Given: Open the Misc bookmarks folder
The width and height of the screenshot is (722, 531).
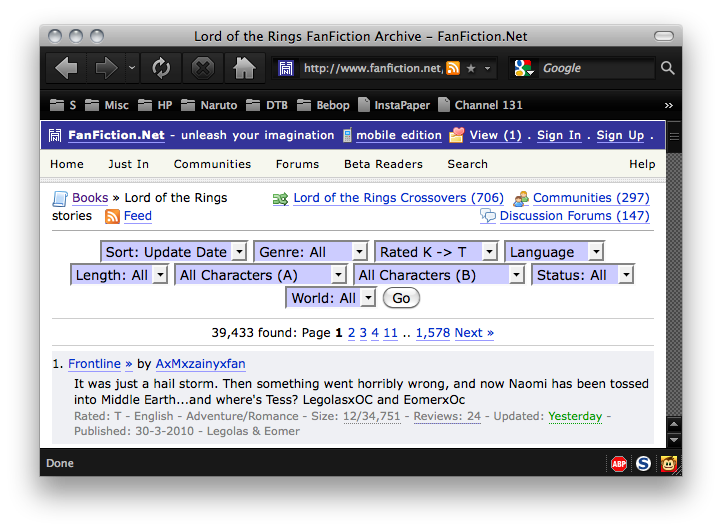Looking at the screenshot, I should pos(107,105).
